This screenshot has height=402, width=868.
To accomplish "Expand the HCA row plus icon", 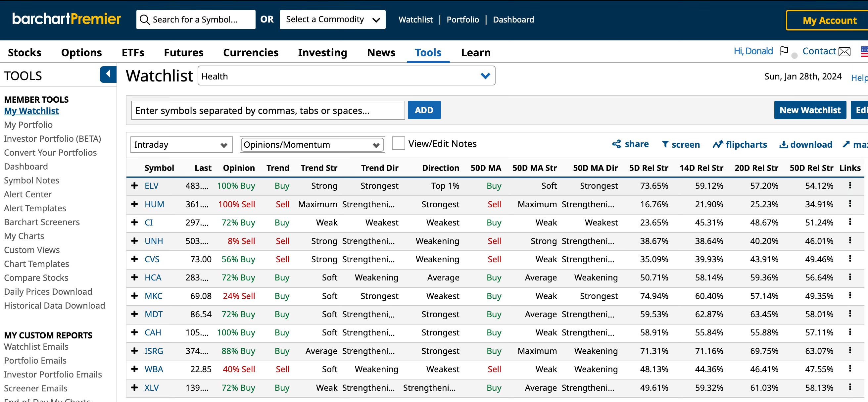I will pyautogui.click(x=134, y=277).
